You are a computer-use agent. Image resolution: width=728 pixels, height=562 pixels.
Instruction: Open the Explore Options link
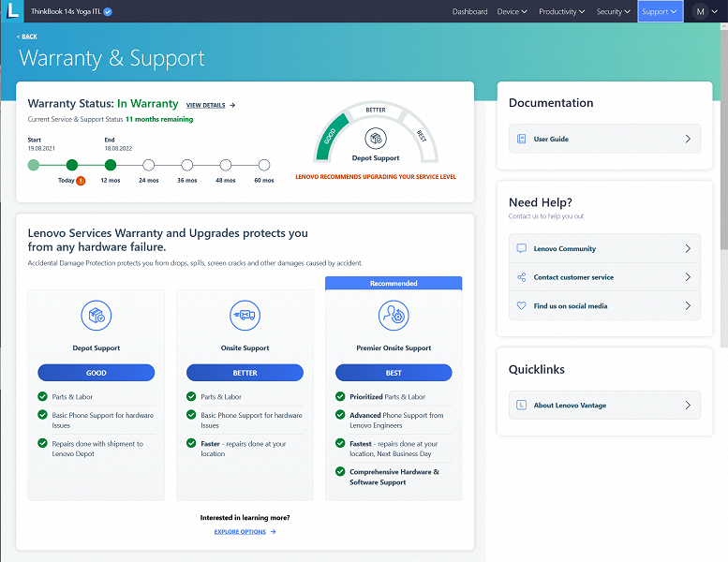(240, 532)
